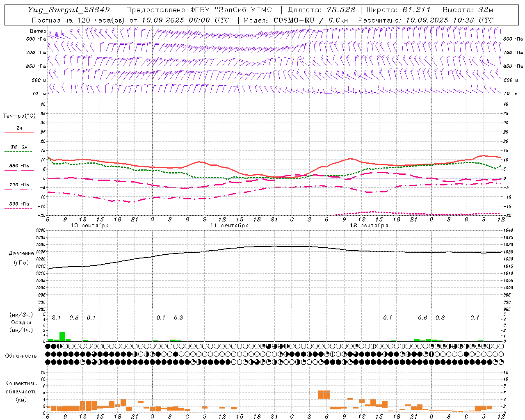Select the (мм/3ч.) precipitation unit label
This screenshot has width=525, height=420.
point(21,315)
